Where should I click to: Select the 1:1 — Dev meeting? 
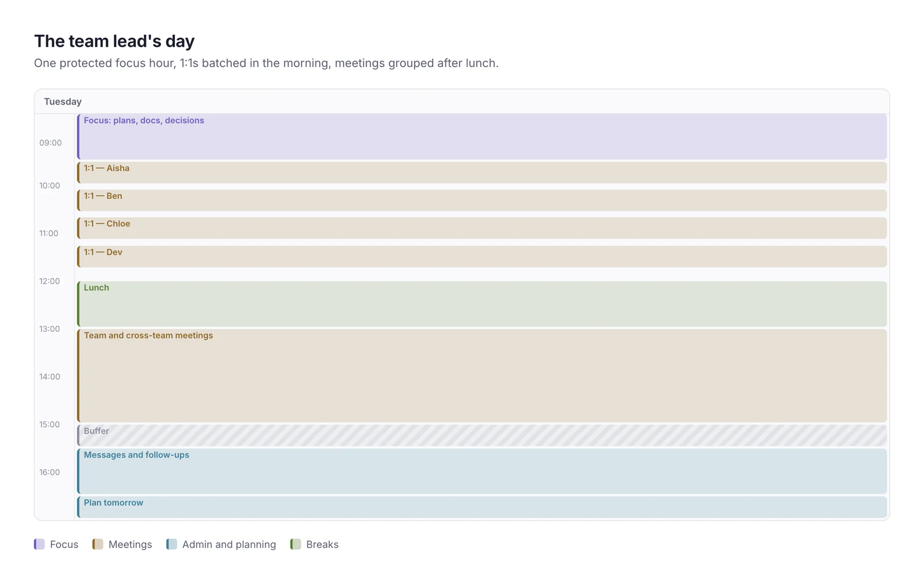482,257
